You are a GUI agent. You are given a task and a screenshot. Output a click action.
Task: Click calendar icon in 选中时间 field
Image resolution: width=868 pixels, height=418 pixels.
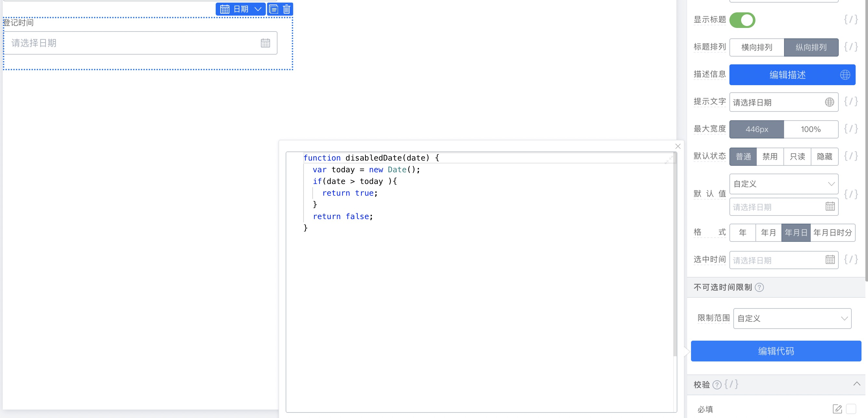[x=830, y=259]
